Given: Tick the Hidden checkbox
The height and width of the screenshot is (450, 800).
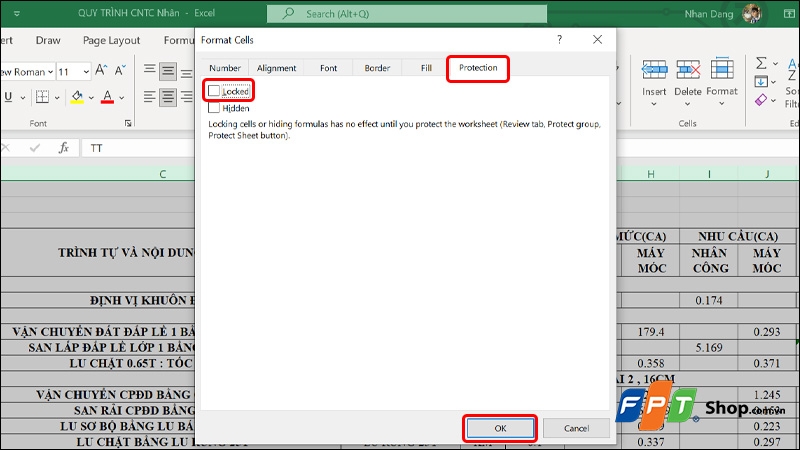Looking at the screenshot, I should point(214,108).
